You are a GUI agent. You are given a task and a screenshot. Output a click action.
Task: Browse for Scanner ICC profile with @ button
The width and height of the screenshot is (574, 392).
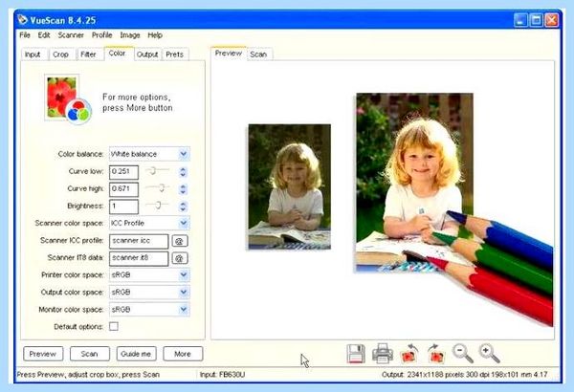(x=180, y=241)
